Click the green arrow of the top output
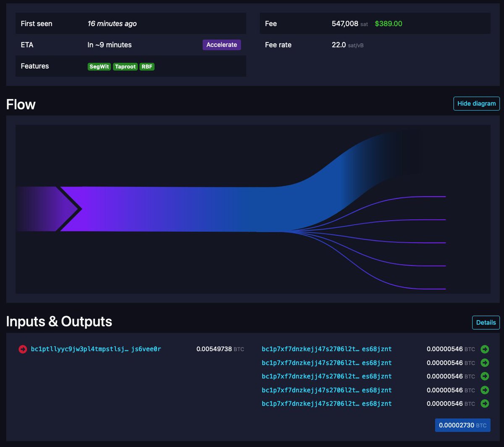504x447 pixels. (x=485, y=349)
